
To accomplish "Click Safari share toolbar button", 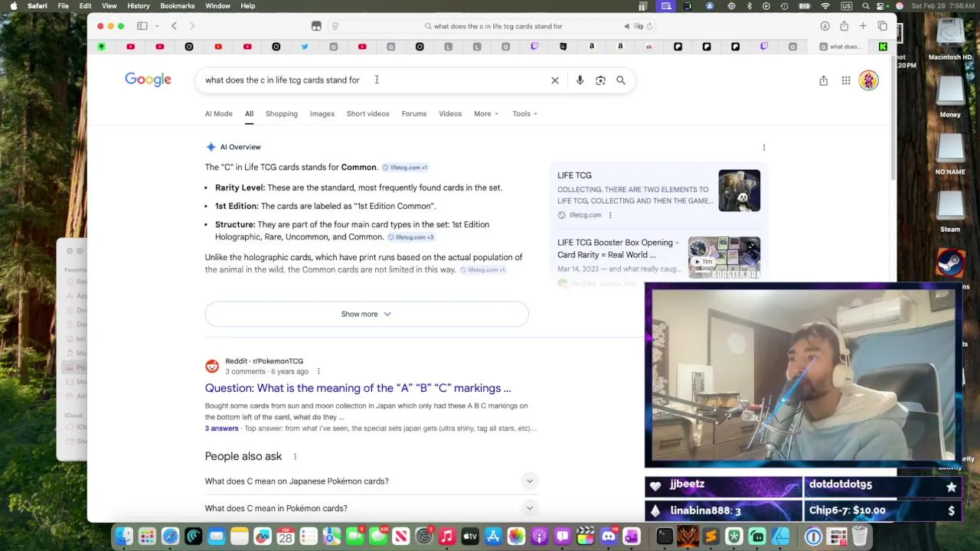I will pos(844,26).
